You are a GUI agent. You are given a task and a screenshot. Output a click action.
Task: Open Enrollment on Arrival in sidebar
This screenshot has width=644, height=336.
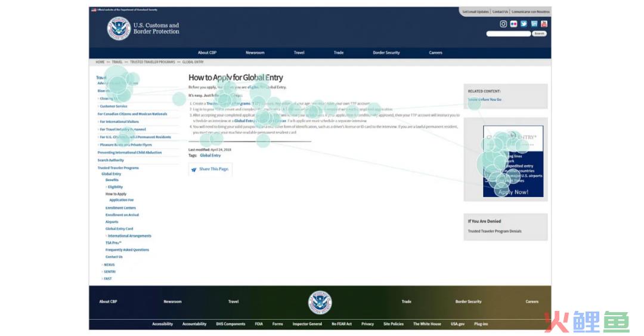pos(122,215)
